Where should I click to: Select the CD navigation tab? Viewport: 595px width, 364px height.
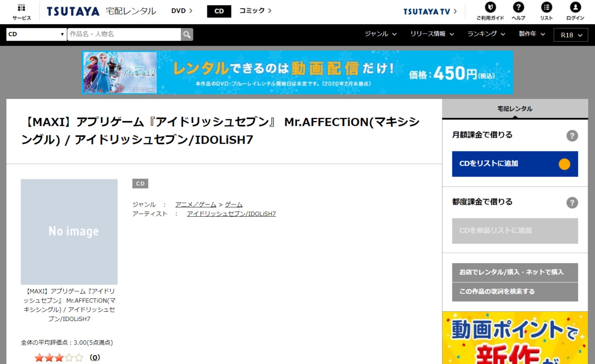click(x=219, y=11)
